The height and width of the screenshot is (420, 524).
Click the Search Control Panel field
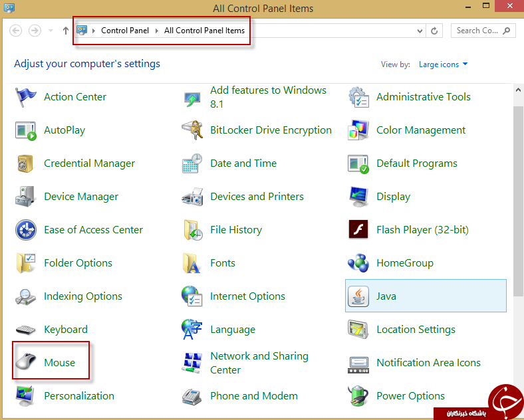483,31
